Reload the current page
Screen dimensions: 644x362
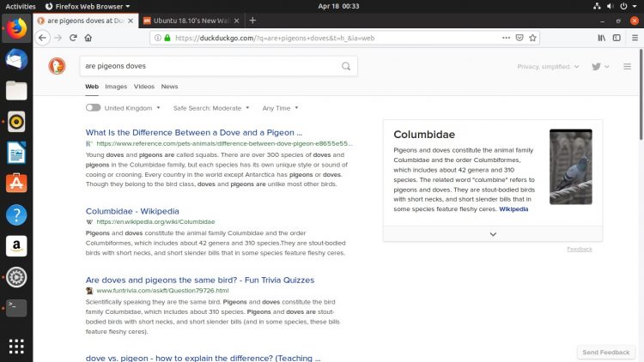(x=73, y=38)
